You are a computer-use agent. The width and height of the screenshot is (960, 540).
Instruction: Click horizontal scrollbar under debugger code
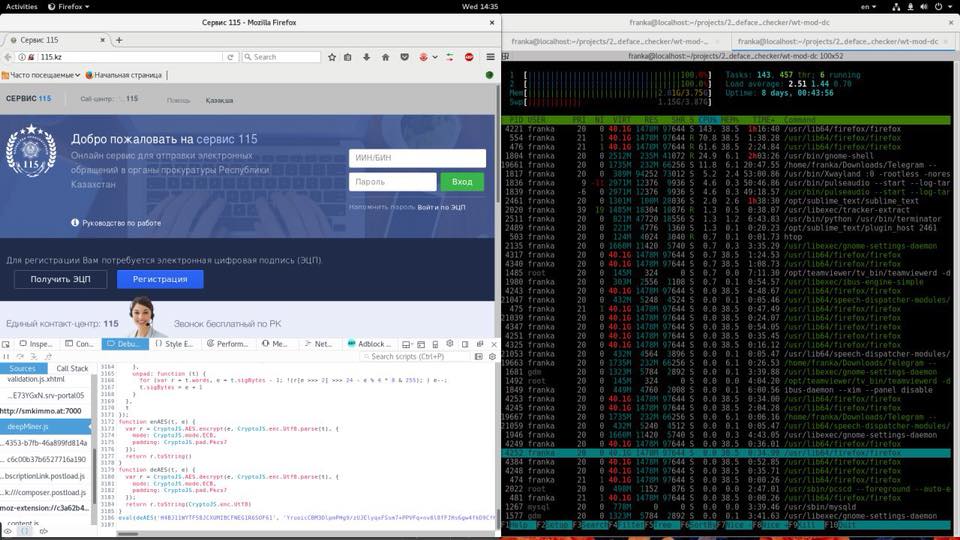(x=127, y=533)
